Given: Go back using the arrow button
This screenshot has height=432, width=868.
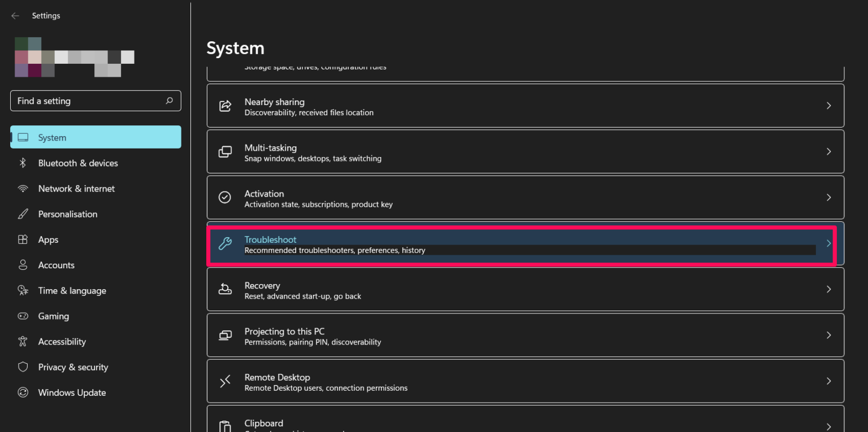Looking at the screenshot, I should 15,15.
